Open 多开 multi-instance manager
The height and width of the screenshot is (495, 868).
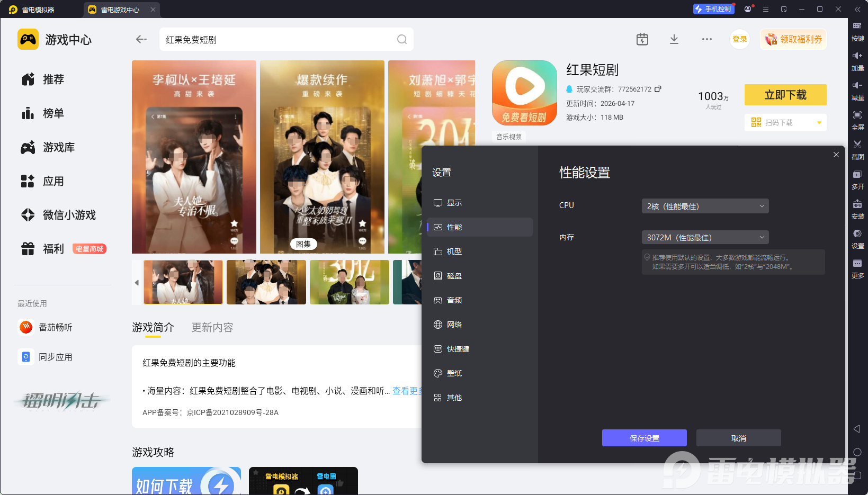click(857, 179)
